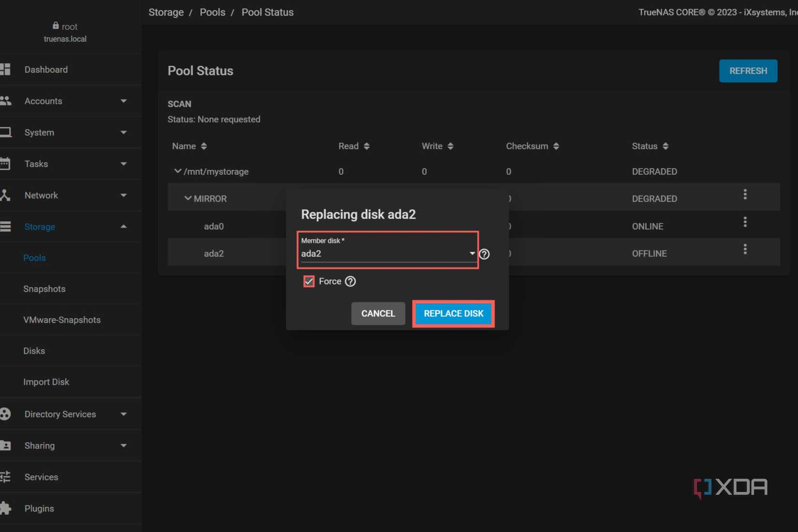Click the Tasks calendar icon
This screenshot has height=532, width=798.
tap(5, 163)
